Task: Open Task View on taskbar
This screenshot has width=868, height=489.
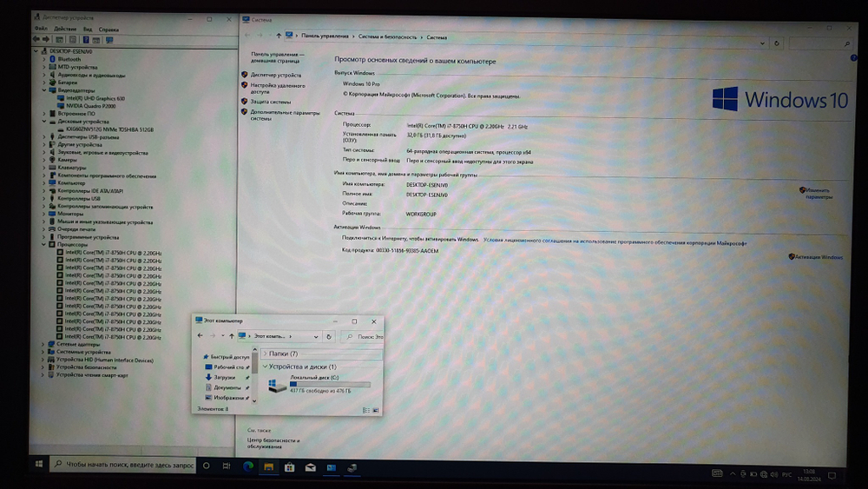Action: click(x=227, y=466)
